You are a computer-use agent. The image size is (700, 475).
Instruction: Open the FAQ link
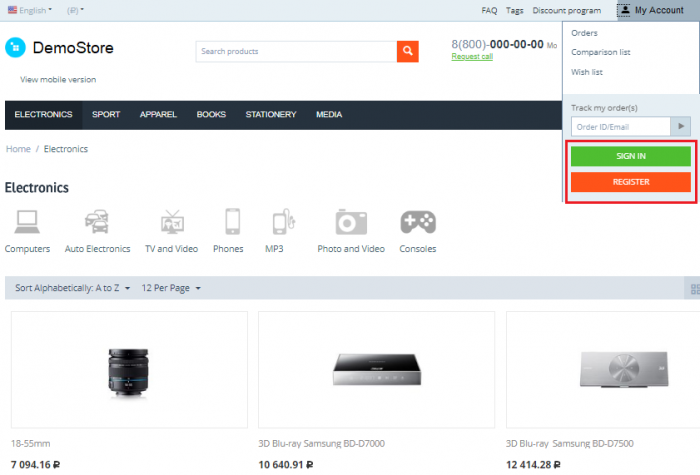489,10
